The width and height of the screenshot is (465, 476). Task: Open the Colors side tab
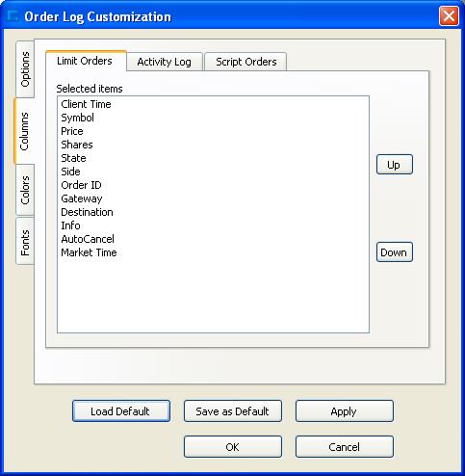point(25,190)
